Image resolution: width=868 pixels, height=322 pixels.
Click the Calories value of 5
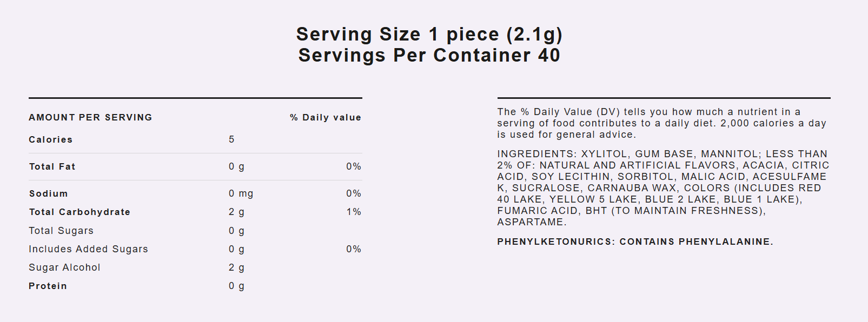231,140
